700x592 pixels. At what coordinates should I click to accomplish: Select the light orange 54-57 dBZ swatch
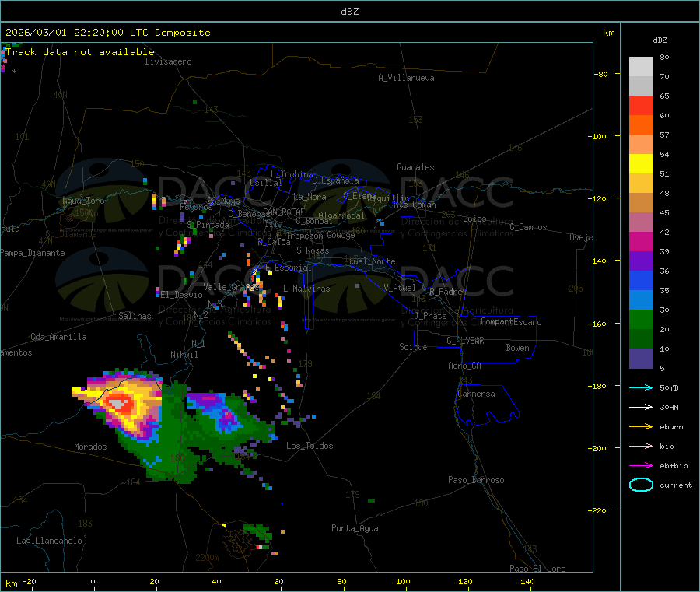point(641,144)
